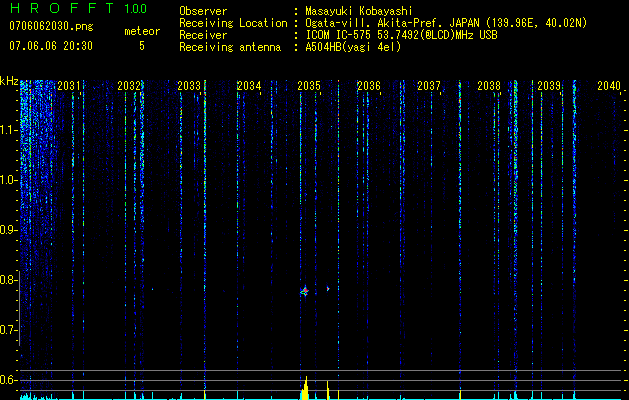Click the 2031 time marker
Image resolution: width=629 pixels, height=400 pixels.
tap(69, 85)
